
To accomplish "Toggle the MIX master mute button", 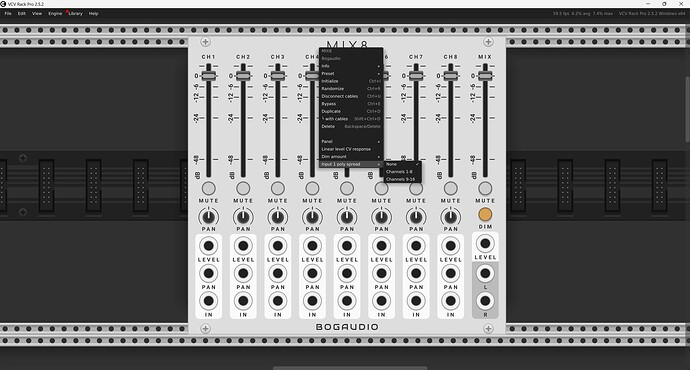I will 485,188.
